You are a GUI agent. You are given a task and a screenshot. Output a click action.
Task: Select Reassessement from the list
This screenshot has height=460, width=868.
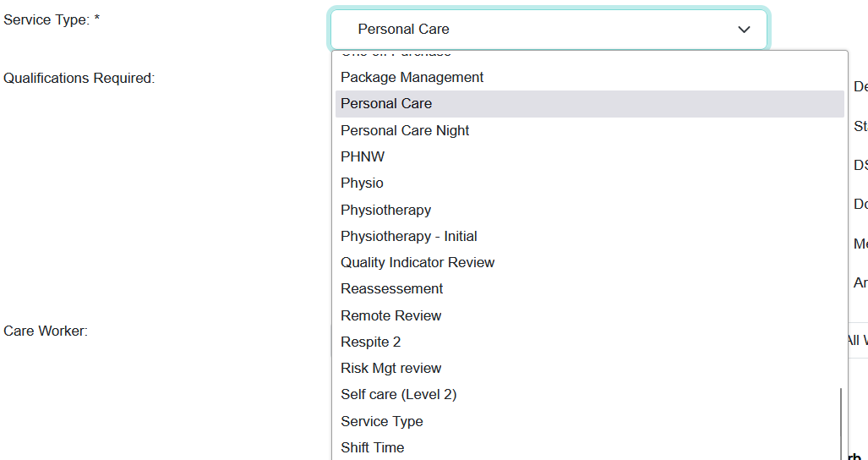392,289
